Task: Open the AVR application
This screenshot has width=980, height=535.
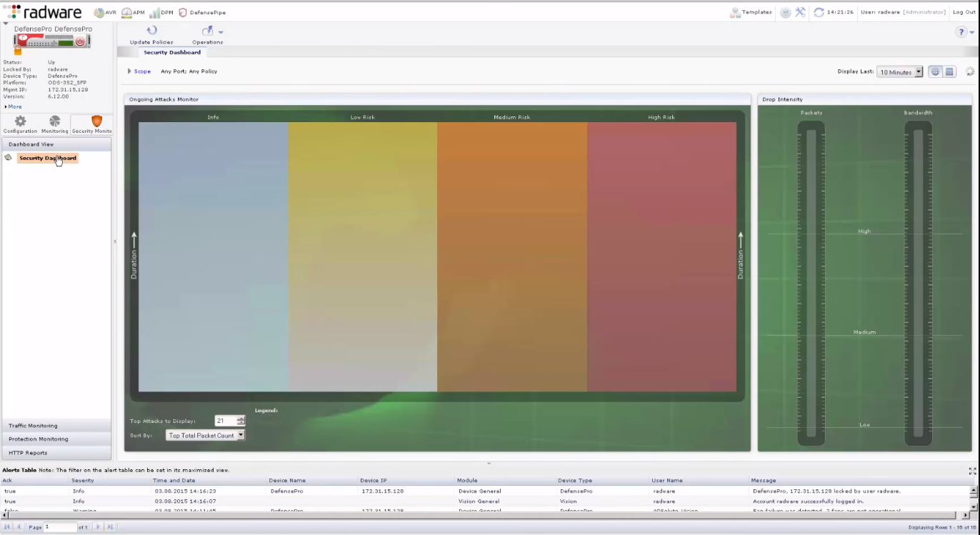Action: click(104, 12)
